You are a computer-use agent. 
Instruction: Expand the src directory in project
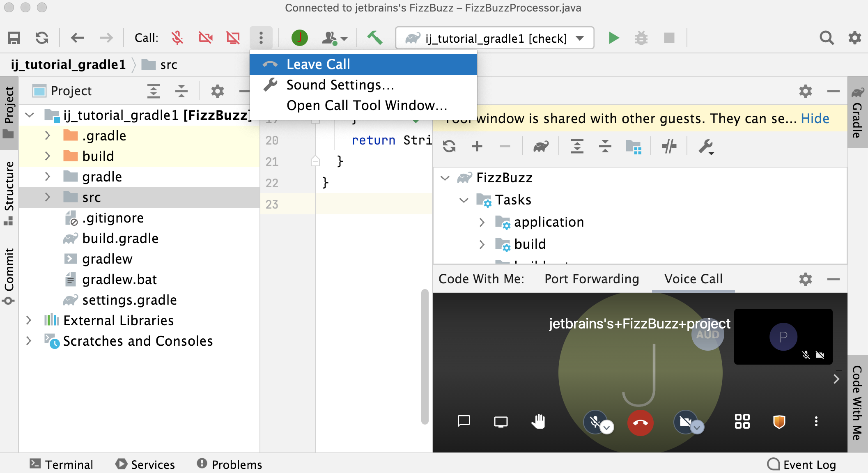(48, 197)
